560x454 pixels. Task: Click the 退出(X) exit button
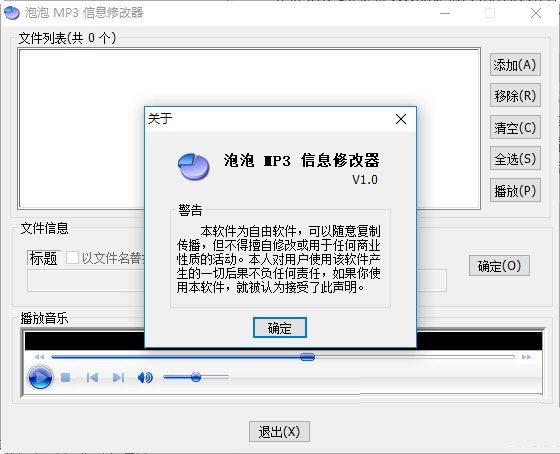tap(279, 431)
